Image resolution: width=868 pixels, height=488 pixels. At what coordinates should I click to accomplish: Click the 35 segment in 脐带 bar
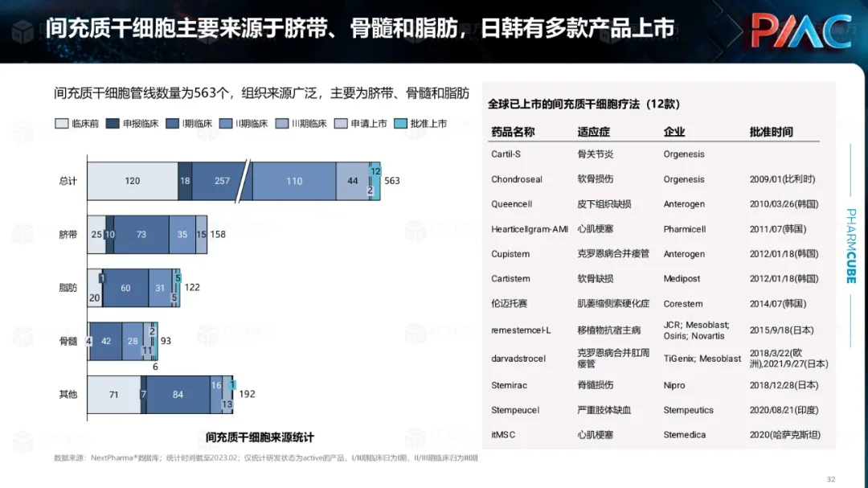tap(182, 234)
